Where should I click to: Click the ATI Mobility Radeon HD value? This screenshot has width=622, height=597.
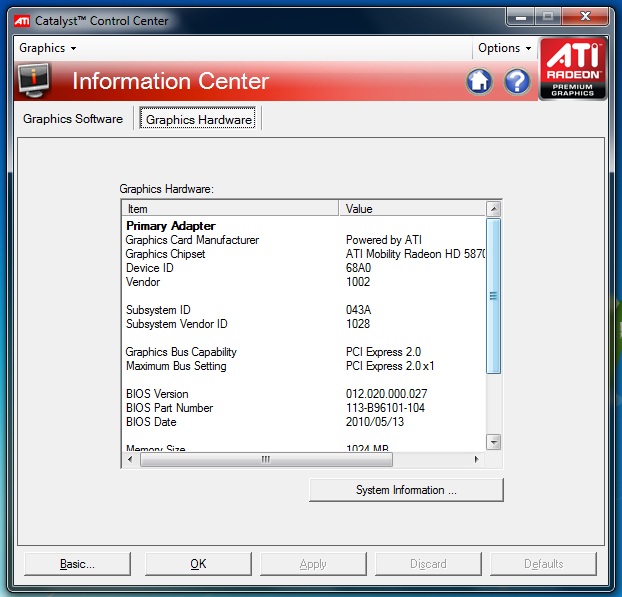point(415,254)
